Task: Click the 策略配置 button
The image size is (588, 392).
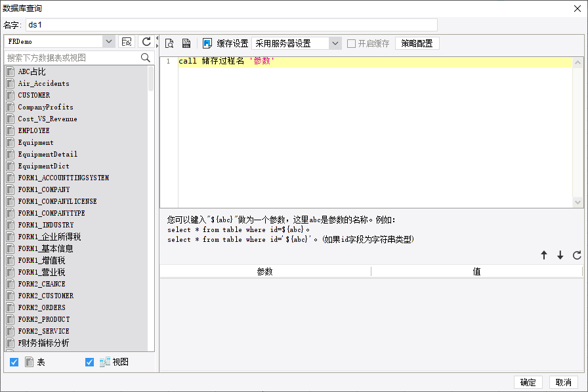Action: (x=417, y=43)
